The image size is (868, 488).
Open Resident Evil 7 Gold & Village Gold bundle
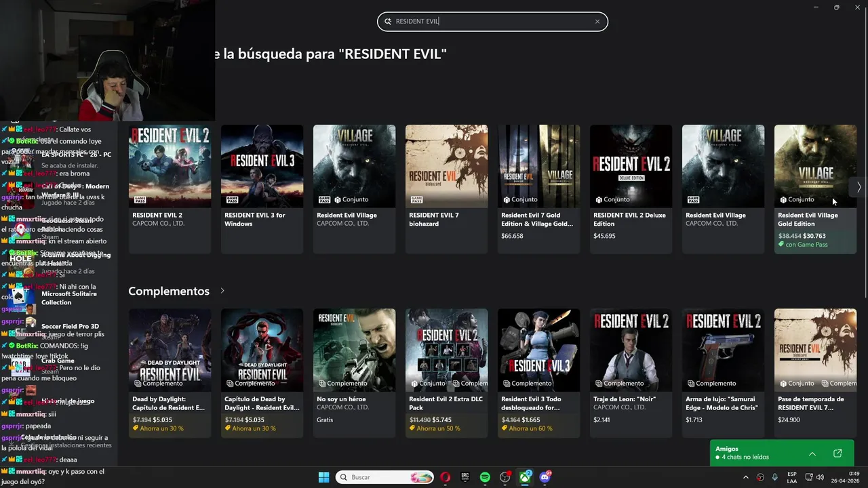tap(538, 189)
